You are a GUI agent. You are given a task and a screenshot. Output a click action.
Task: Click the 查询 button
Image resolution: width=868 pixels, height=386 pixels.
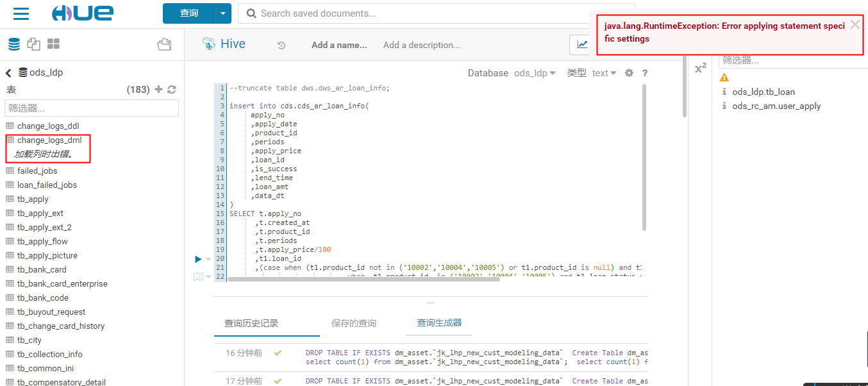click(189, 13)
